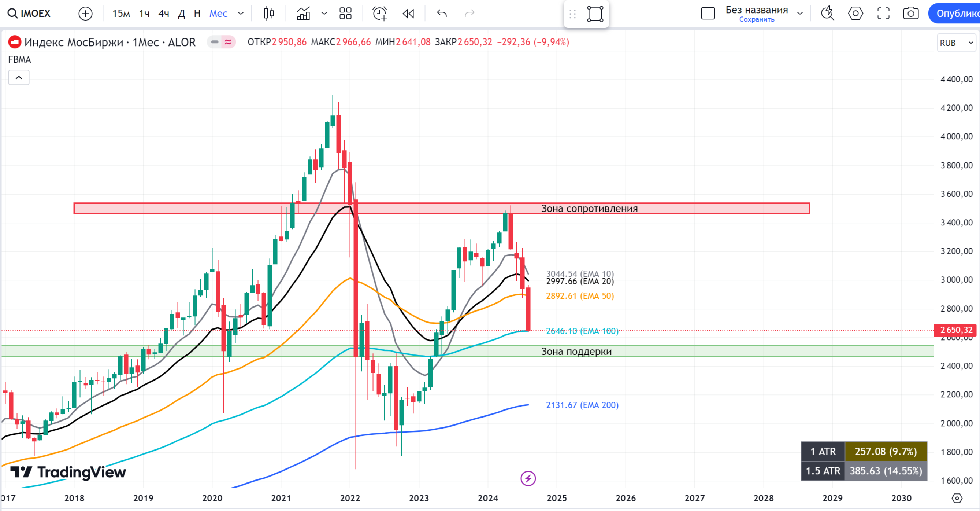This screenshot has width=980, height=511.
Task: Open the candlestick chart type selector
Action: pyautogui.click(x=269, y=14)
